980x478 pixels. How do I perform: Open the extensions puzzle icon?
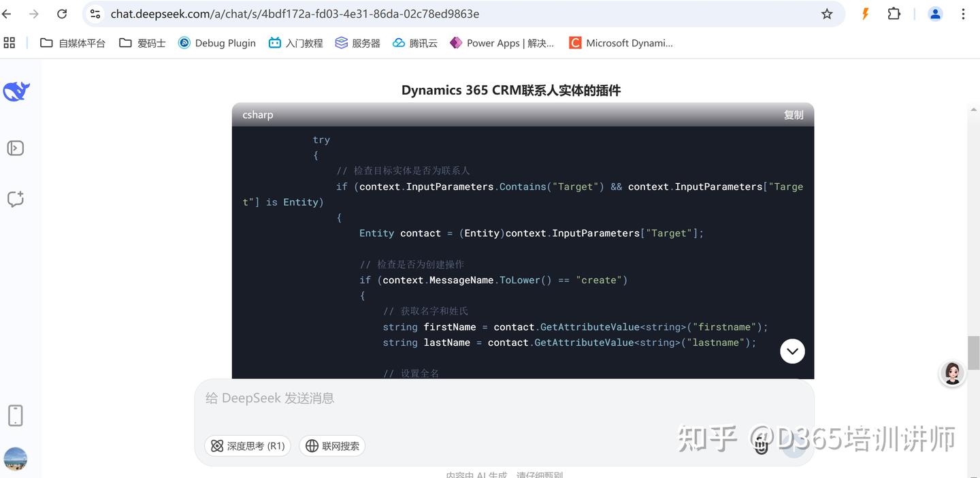pyautogui.click(x=894, y=14)
